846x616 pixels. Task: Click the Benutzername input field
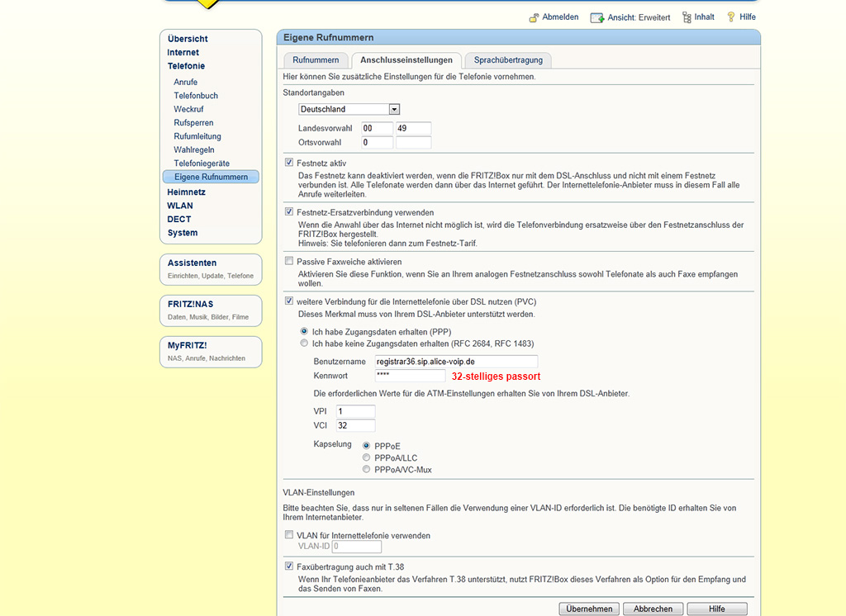pyautogui.click(x=456, y=362)
